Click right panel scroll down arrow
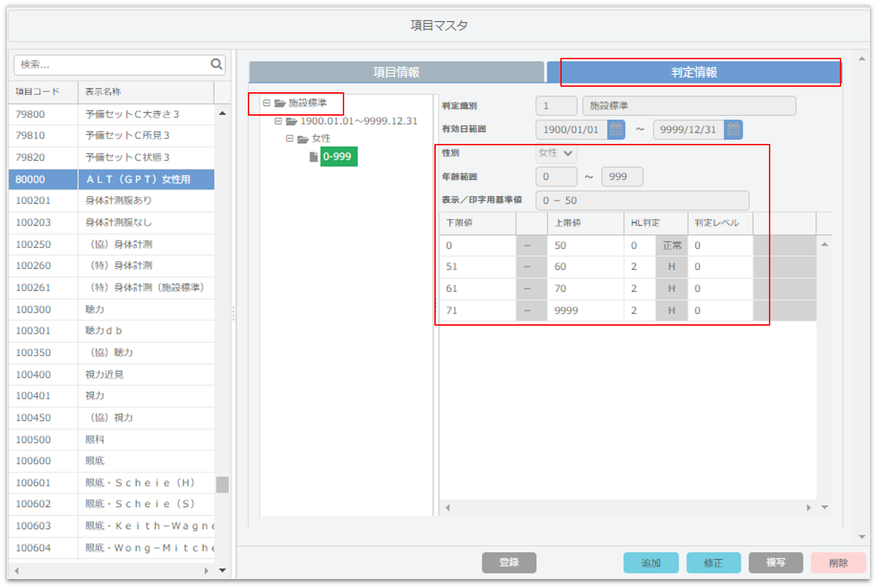Image resolution: width=877 pixels, height=588 pixels. pyautogui.click(x=862, y=536)
